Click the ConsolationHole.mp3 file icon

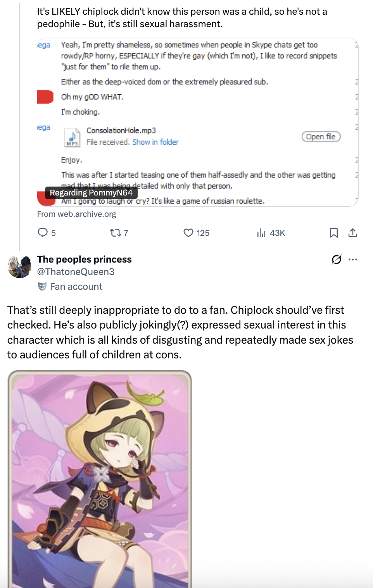click(73, 137)
